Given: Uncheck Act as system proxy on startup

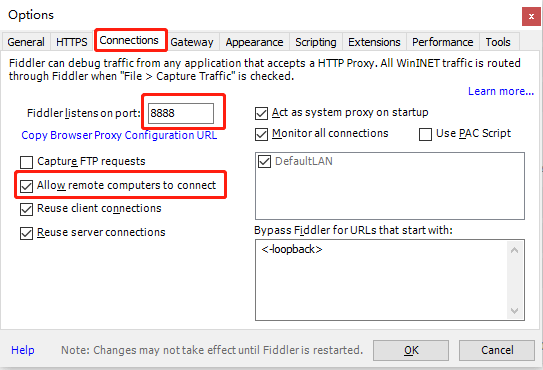Looking at the screenshot, I should point(261,113).
